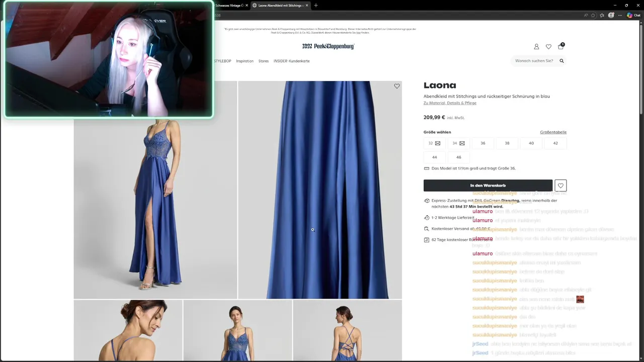Open the user account icon
The height and width of the screenshot is (362, 644).
[536, 47]
